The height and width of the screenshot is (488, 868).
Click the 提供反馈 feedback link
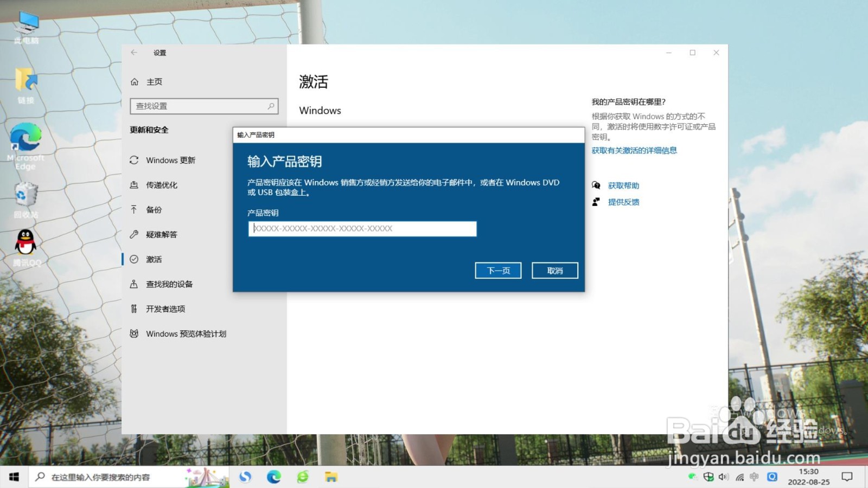click(x=623, y=202)
